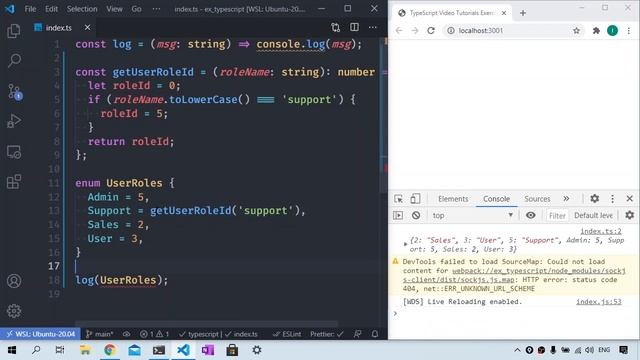The image size is (640, 360).
Task: Switch to the Elements DevTools tab
Action: point(453,199)
